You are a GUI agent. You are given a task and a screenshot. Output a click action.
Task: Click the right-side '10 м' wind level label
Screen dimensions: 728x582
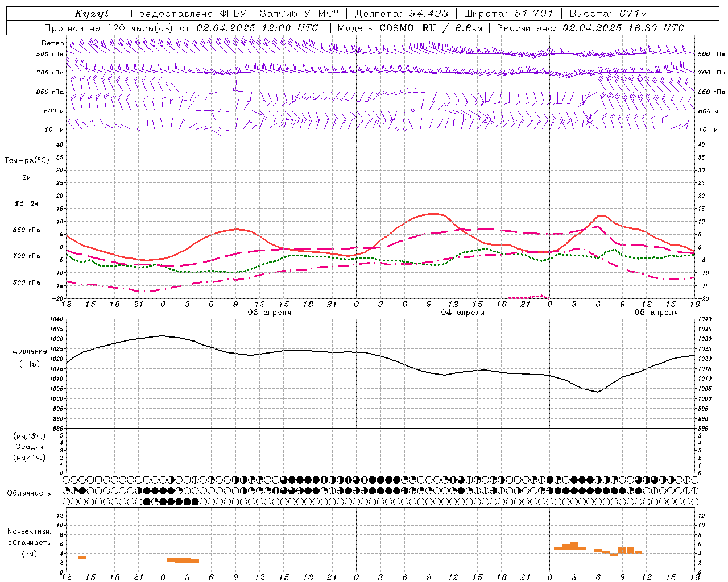[x=708, y=130]
